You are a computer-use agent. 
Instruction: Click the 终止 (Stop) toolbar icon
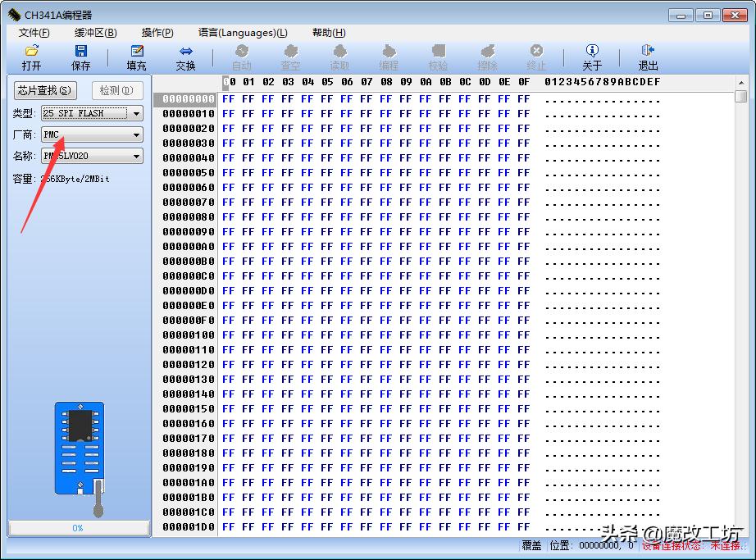(x=536, y=51)
